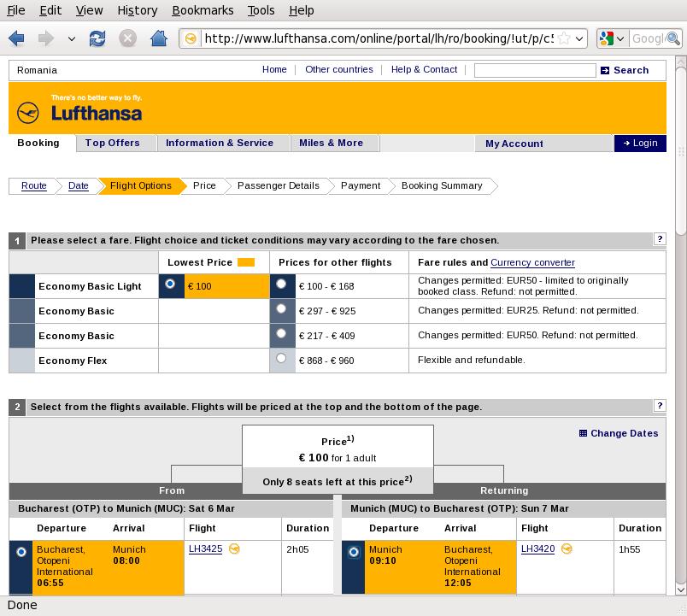Go to browser Home icon
The width and height of the screenshot is (687, 616).
point(158,38)
